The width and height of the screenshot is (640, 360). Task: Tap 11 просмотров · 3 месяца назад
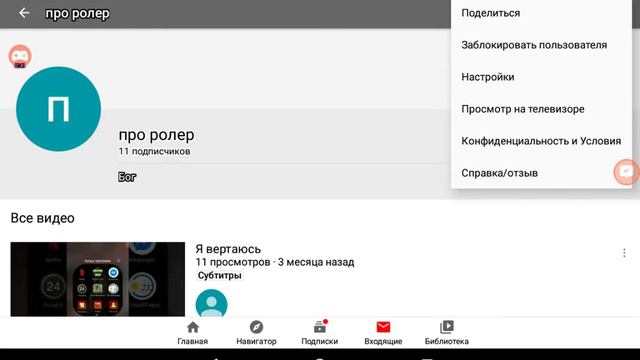point(275,262)
